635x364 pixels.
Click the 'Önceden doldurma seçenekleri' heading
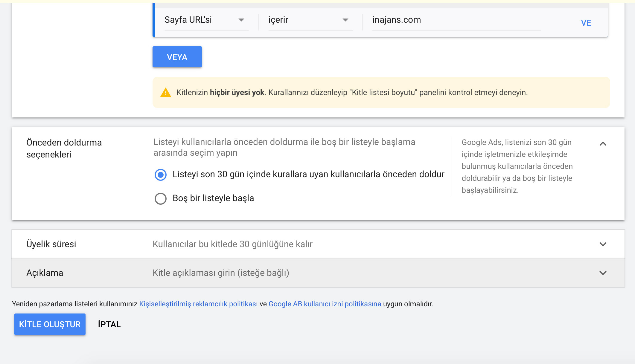pos(64,149)
